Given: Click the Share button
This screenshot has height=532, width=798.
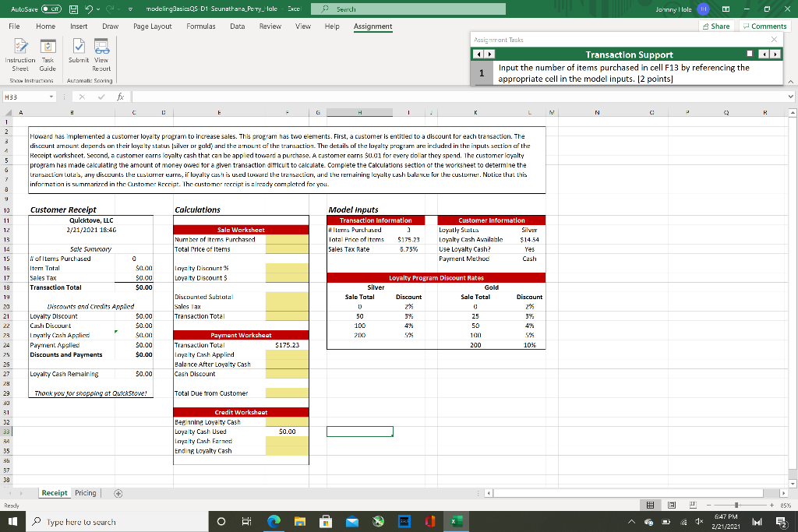Looking at the screenshot, I should pos(716,26).
